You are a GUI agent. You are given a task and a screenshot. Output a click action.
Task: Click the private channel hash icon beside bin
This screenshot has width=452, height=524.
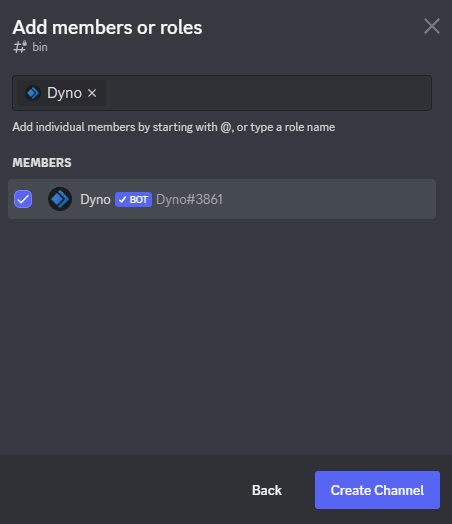click(x=20, y=47)
